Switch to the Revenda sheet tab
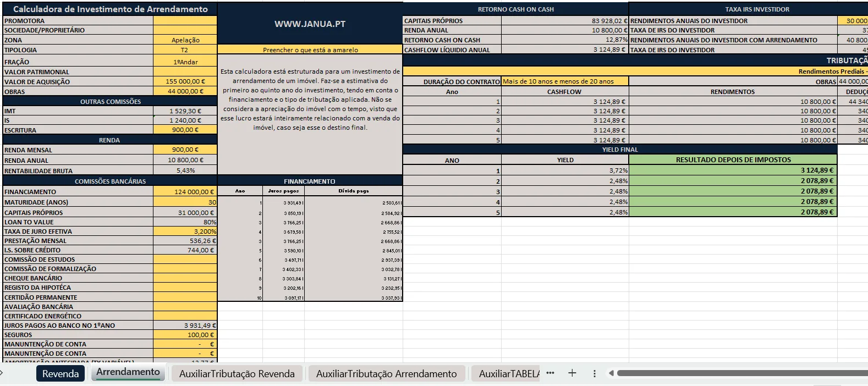The width and height of the screenshot is (868, 386). pos(61,374)
